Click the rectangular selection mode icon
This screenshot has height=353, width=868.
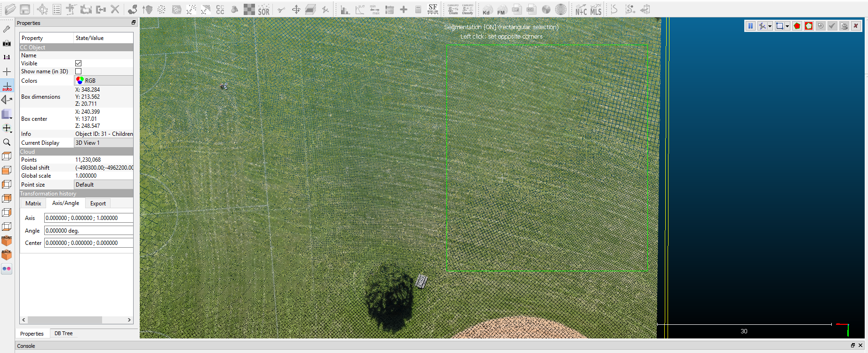(x=780, y=26)
